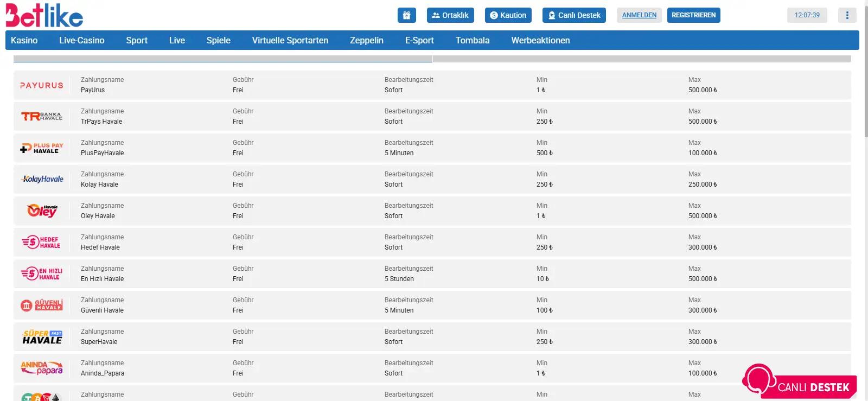Open Werbeaktionen promotions

540,40
